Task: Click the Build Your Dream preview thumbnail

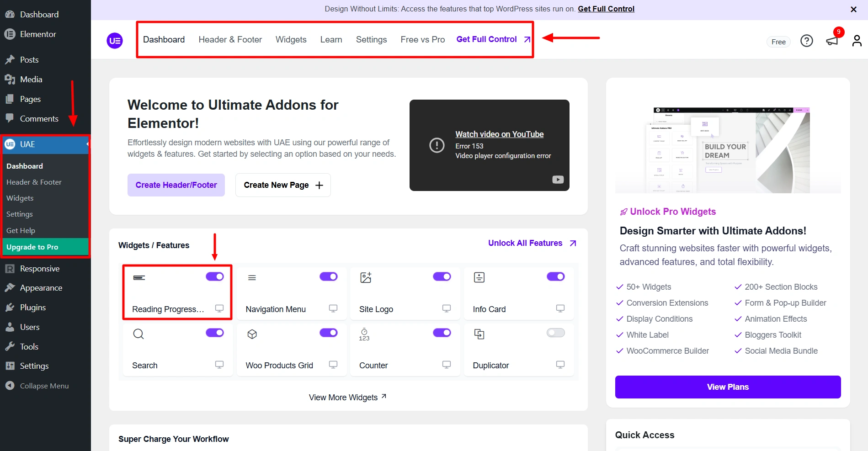Action: (728, 149)
